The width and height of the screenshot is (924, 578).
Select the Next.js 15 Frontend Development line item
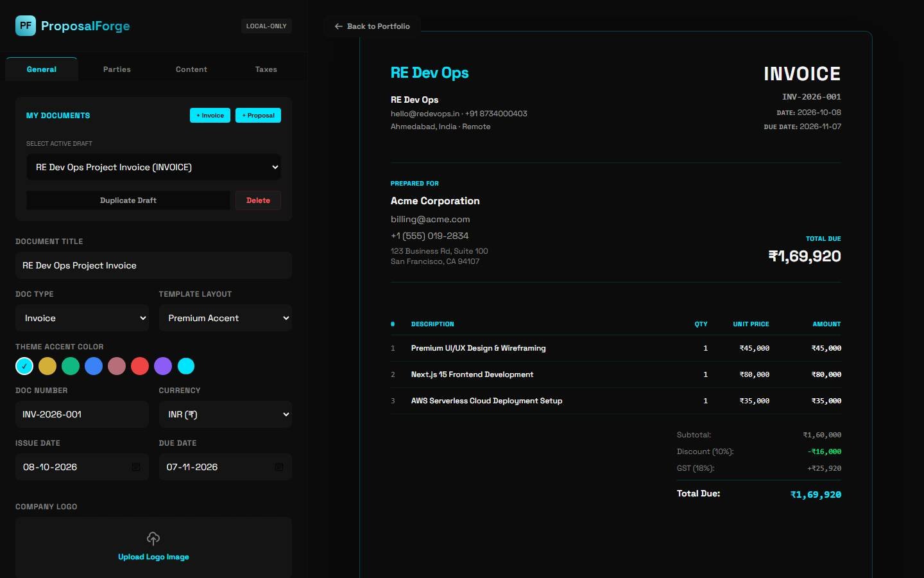(x=616, y=374)
